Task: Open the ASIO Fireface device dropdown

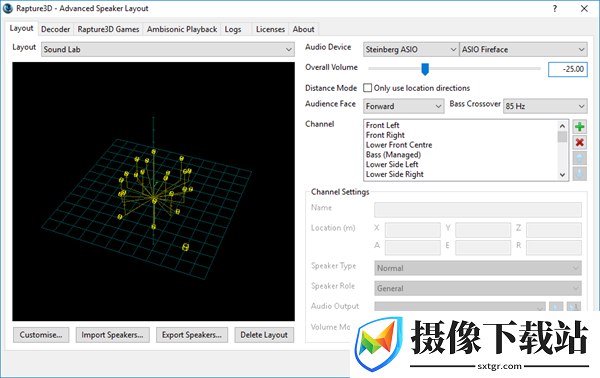Action: 523,49
